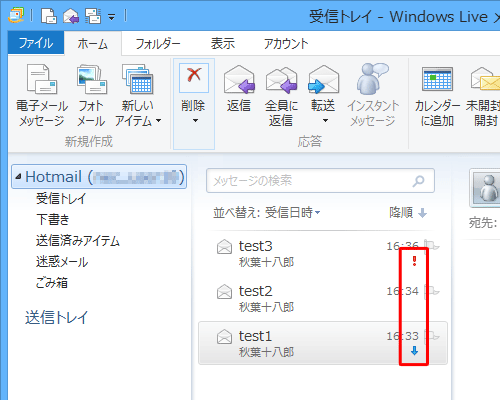The height and width of the screenshot is (400, 500).
Task: Select the test1 message
Action: point(323,343)
